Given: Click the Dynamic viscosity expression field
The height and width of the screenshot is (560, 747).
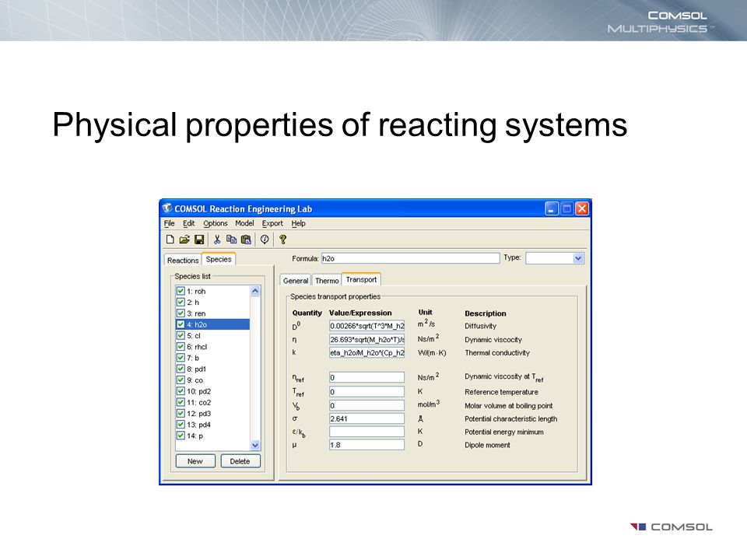Looking at the screenshot, I should point(366,340).
